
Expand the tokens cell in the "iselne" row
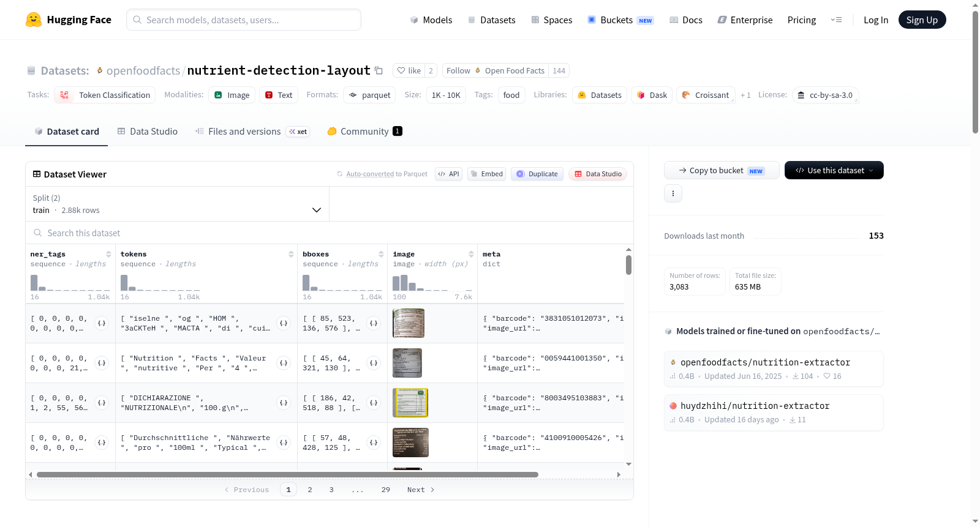pyautogui.click(x=284, y=323)
